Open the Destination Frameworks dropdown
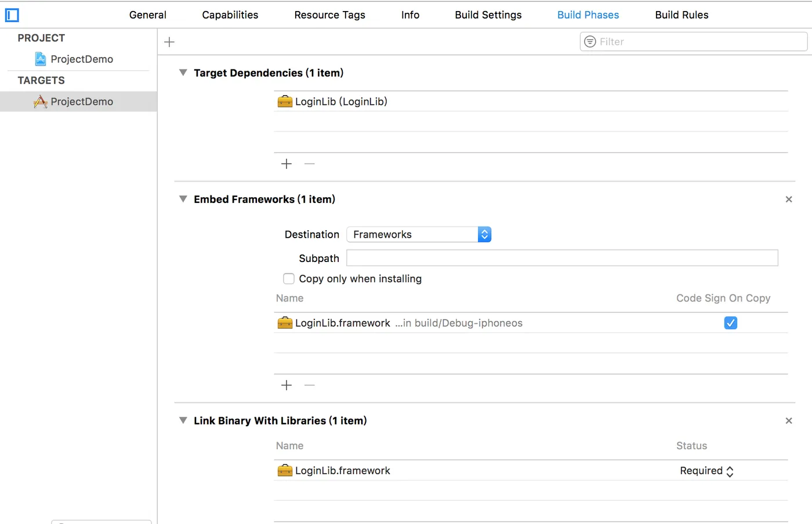 [419, 235]
